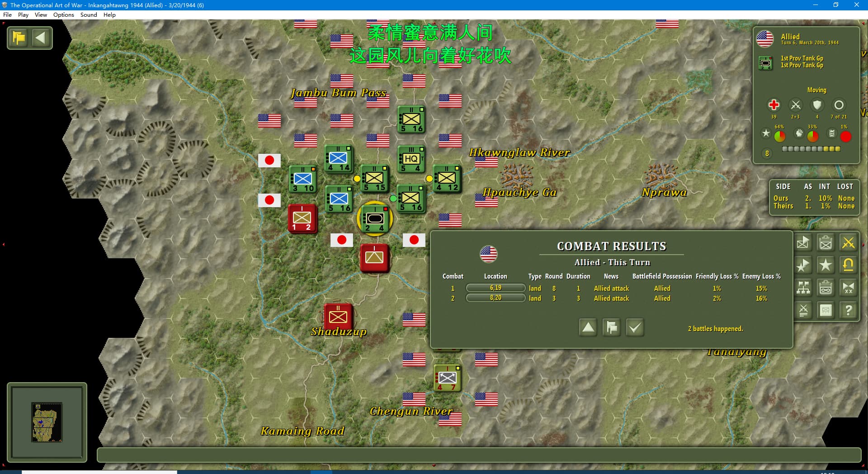Click the circle movement allowance icon
The width and height of the screenshot is (868, 474).
click(x=839, y=105)
